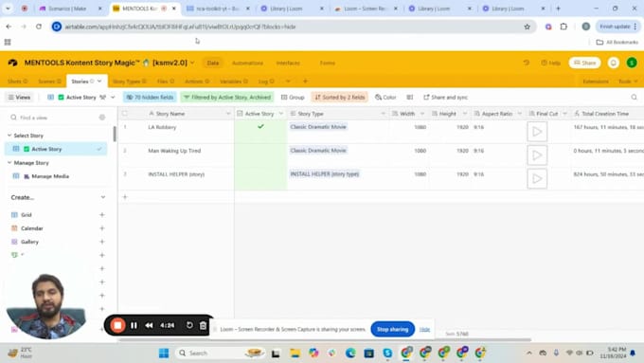Toggle the Views sidebar button
The image size is (644, 363).
point(19,98)
